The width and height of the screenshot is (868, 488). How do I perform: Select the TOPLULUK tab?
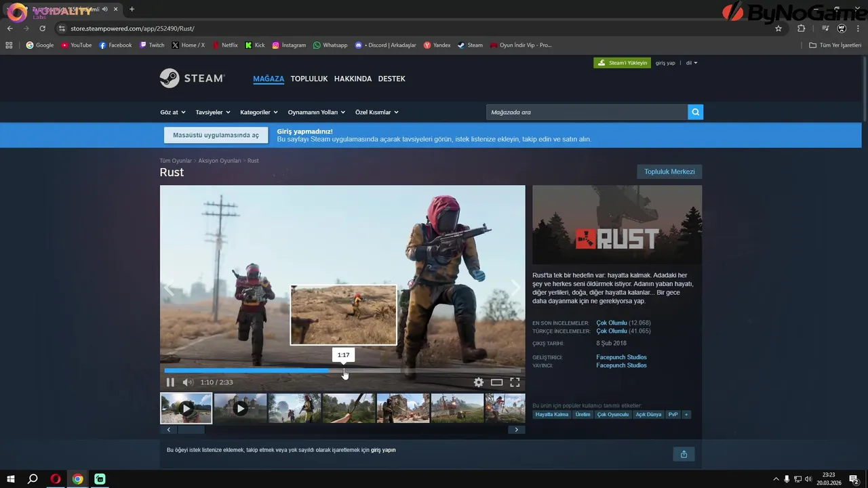309,79
